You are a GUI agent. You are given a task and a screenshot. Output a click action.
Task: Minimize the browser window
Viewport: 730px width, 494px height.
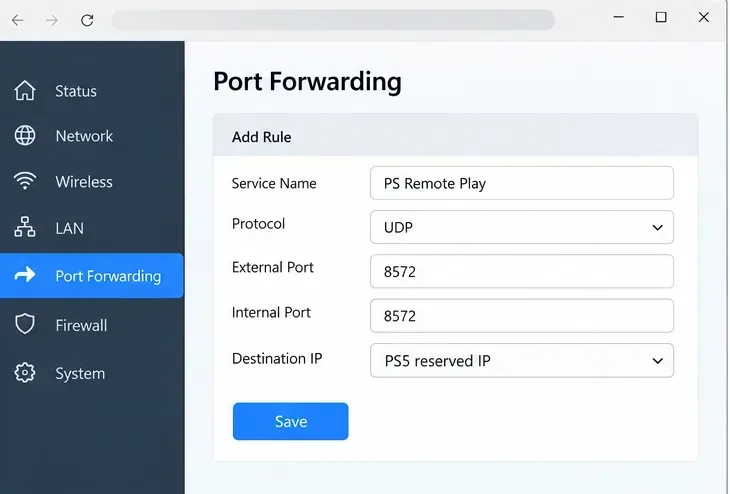pyautogui.click(x=618, y=17)
